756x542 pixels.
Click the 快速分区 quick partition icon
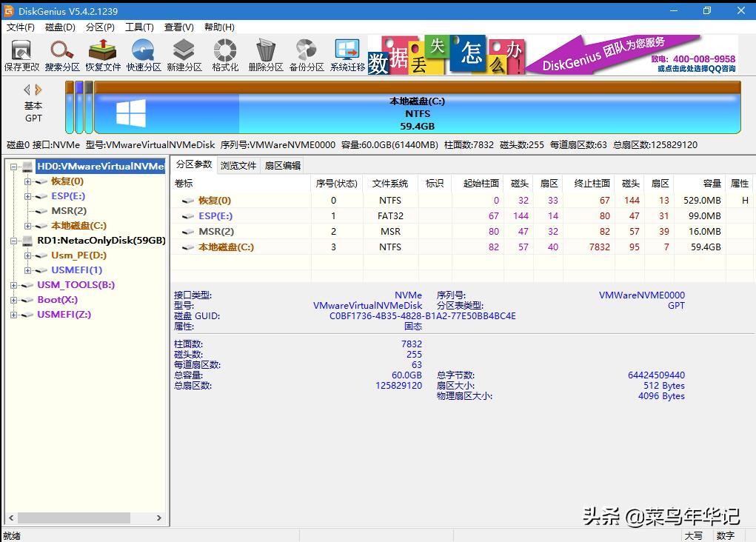(x=143, y=56)
